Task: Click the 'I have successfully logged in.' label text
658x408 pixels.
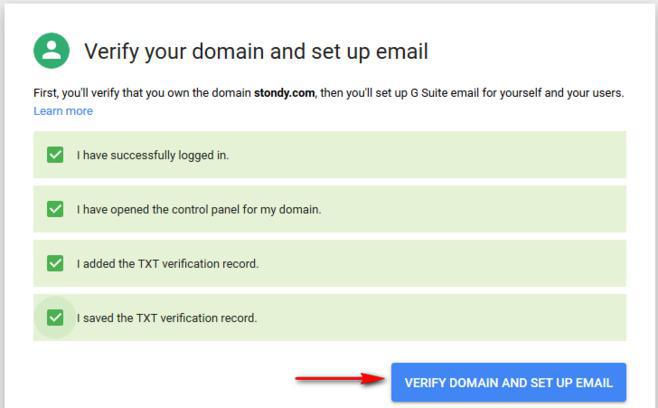Action: [x=160, y=156]
